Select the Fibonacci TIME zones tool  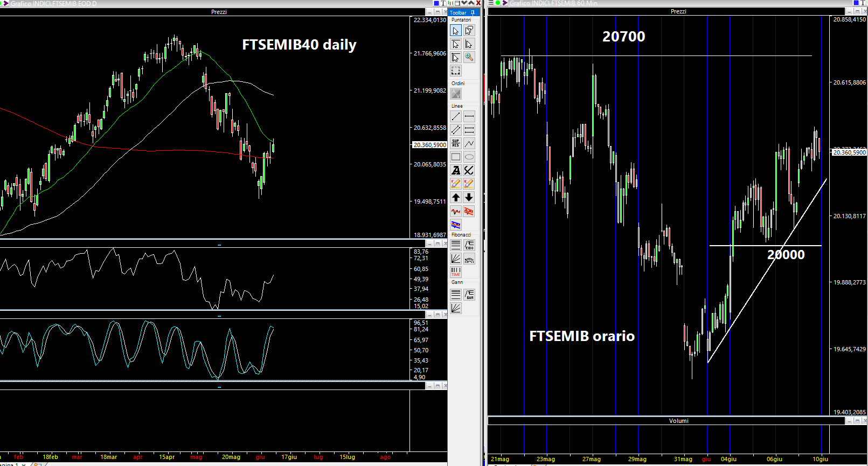click(x=456, y=272)
